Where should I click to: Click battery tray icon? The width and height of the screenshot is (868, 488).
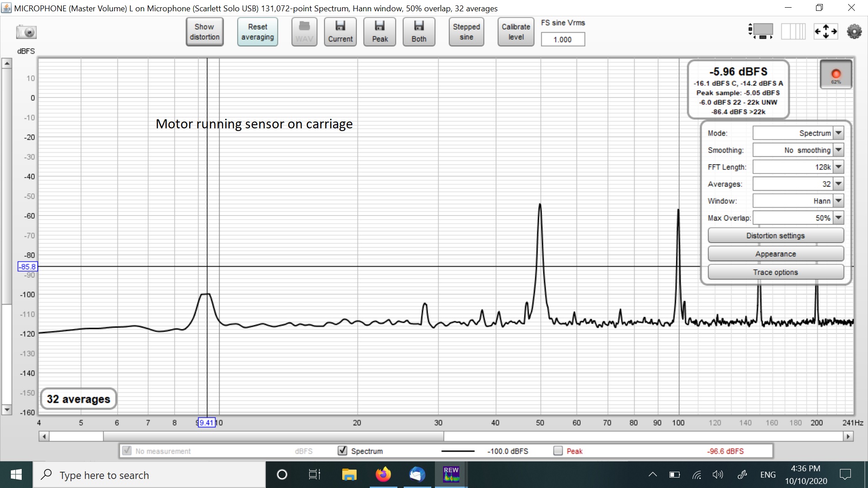coord(675,474)
